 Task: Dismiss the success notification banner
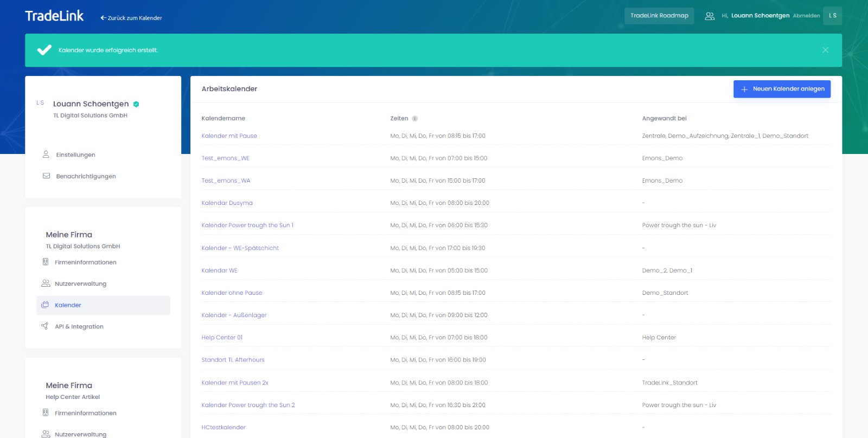click(825, 50)
